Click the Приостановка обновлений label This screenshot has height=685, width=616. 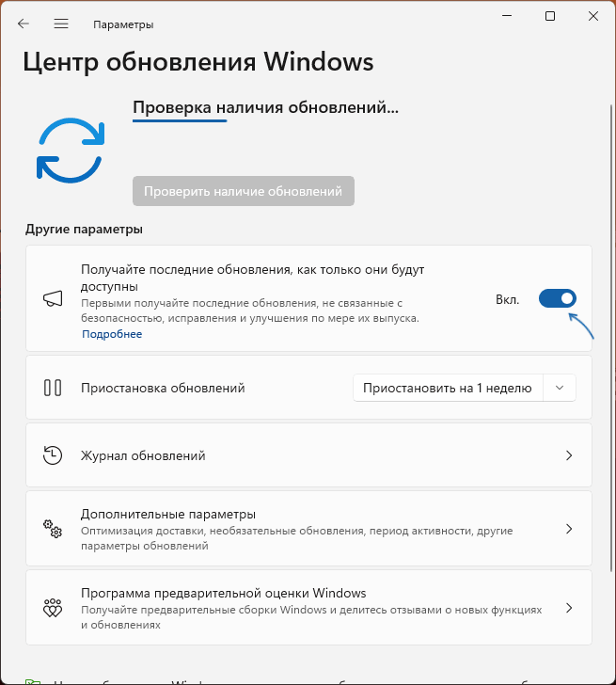point(163,388)
